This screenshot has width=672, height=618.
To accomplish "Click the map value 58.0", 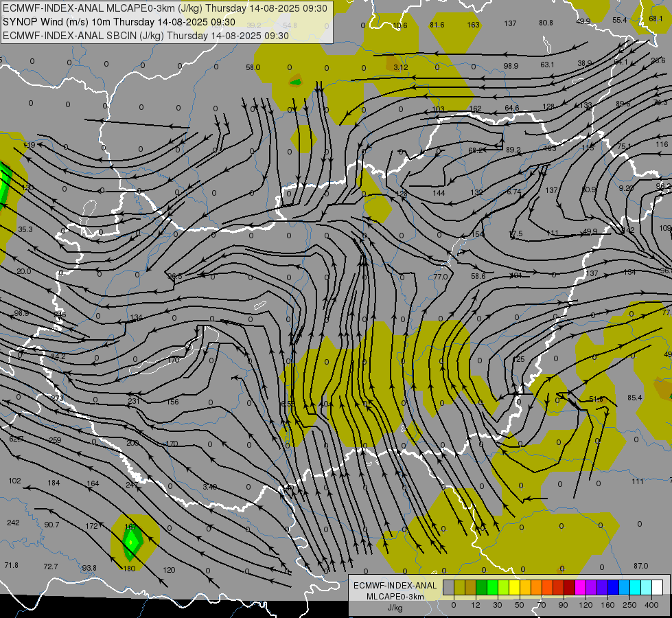I will click(x=253, y=67).
